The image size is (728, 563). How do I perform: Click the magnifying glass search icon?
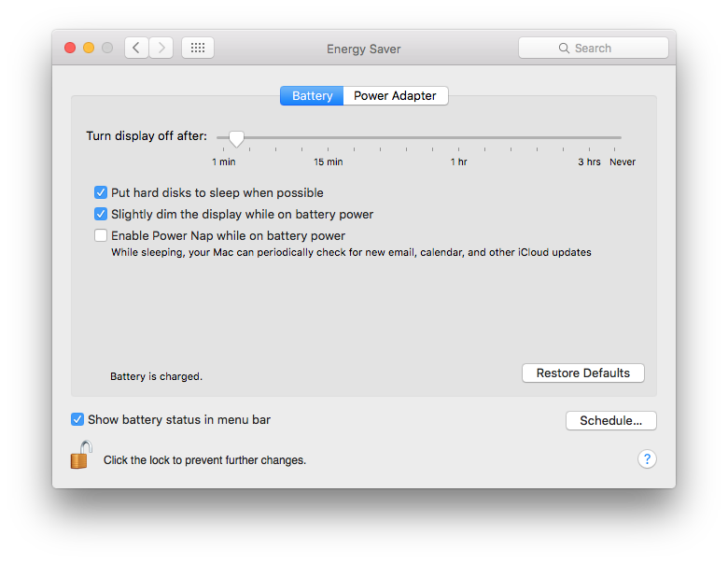point(564,49)
